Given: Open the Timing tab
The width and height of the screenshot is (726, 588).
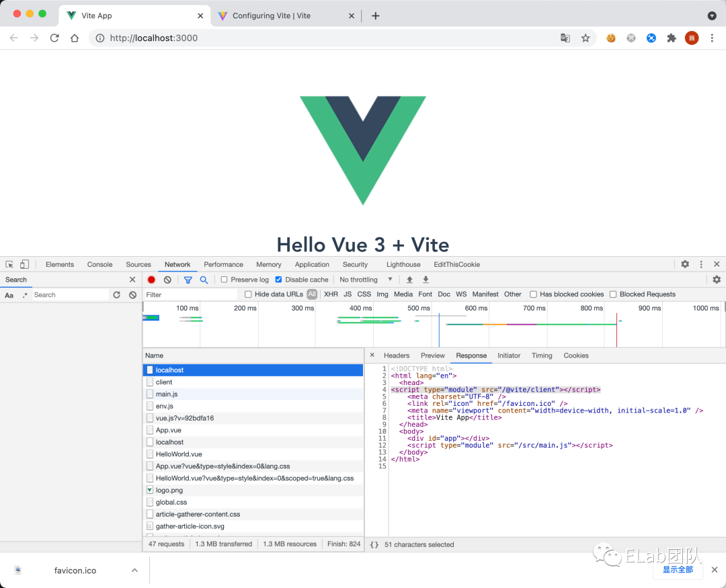Looking at the screenshot, I should point(542,355).
